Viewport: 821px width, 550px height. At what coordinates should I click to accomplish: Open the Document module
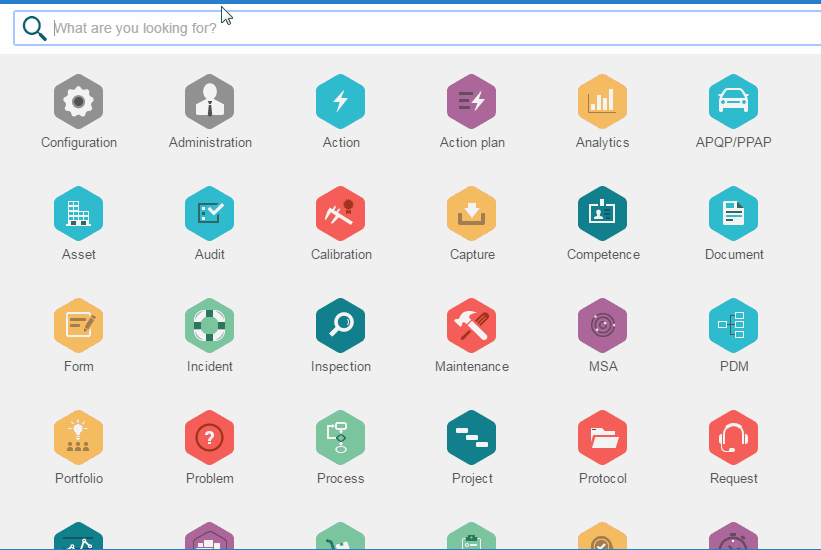tap(733, 213)
